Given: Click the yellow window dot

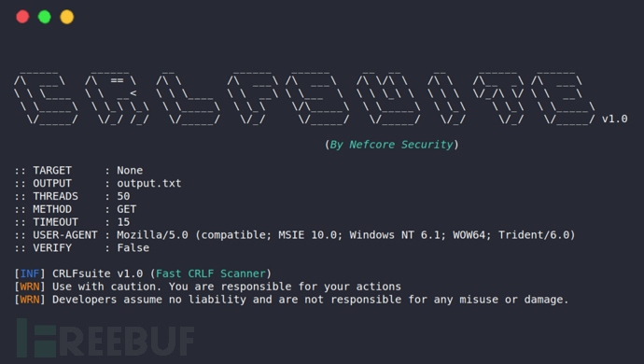Looking at the screenshot, I should click(x=67, y=17).
